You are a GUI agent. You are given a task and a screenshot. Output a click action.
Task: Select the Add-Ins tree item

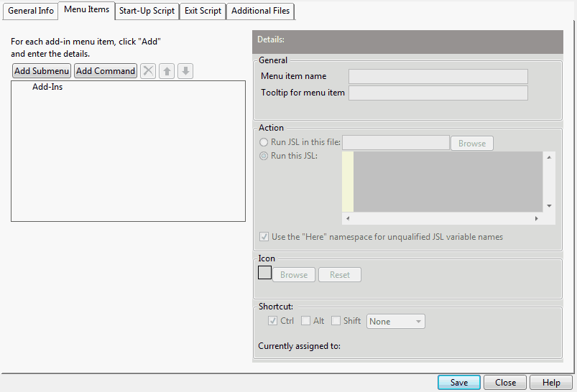click(47, 88)
